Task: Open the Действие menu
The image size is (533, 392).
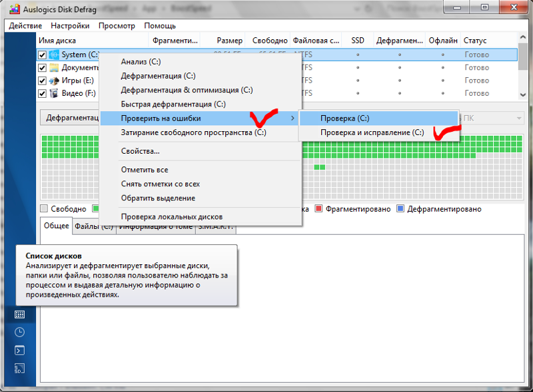Action: (25, 26)
